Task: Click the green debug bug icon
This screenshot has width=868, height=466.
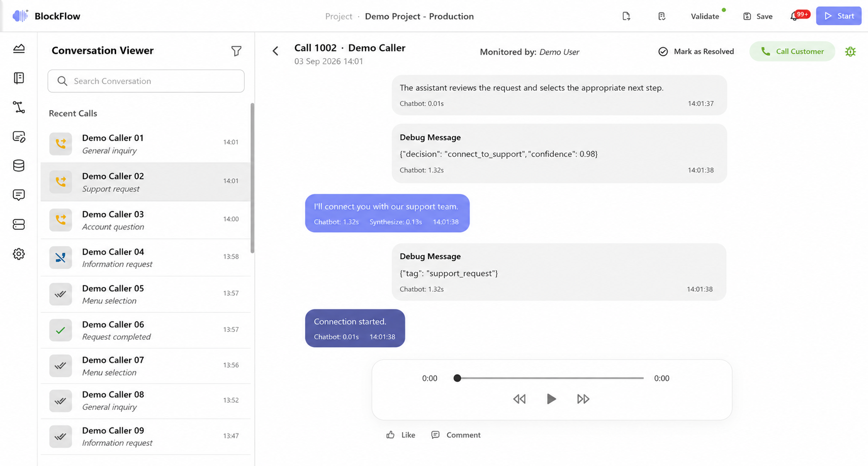Action: coord(850,51)
